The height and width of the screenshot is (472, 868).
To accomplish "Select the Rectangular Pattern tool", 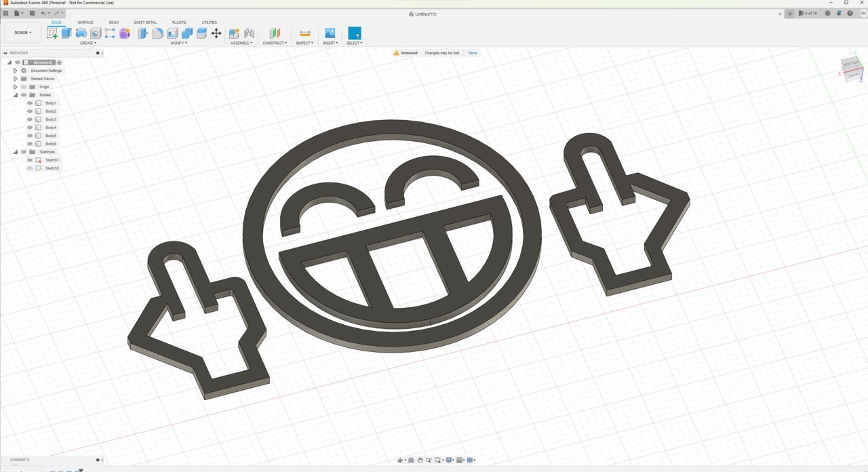I will [110, 33].
